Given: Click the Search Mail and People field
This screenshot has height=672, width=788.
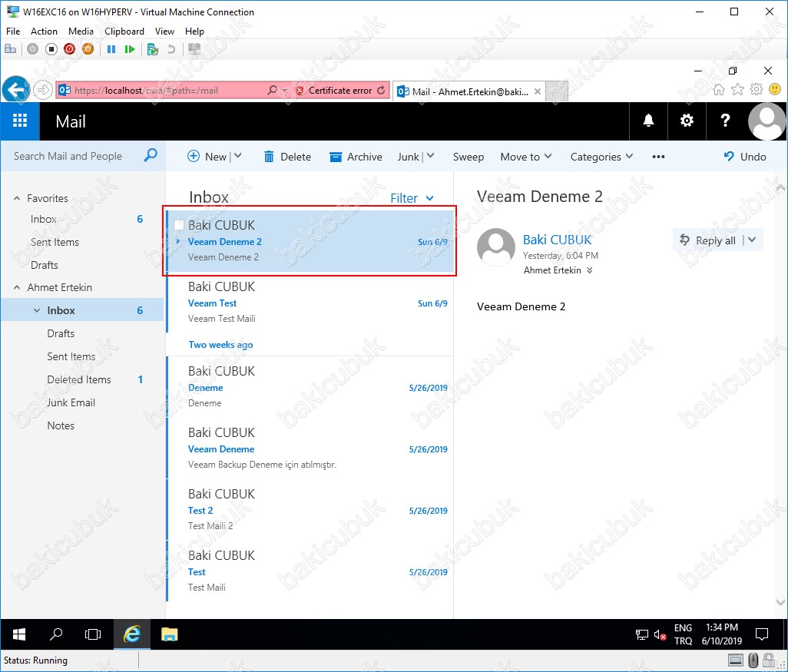Looking at the screenshot, I should click(73, 156).
